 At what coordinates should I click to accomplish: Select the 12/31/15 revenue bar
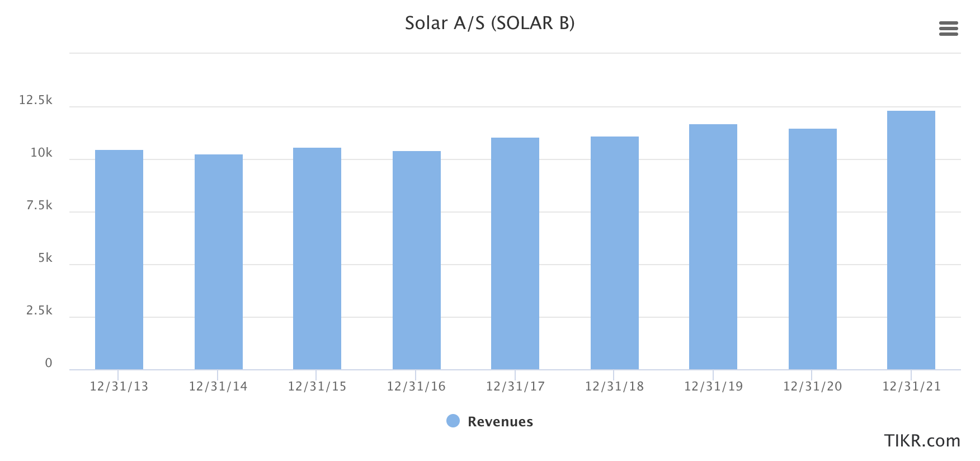click(317, 258)
